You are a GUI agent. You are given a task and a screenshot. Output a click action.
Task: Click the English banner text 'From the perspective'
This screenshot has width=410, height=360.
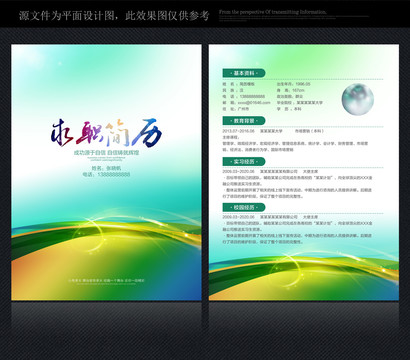tap(272, 12)
